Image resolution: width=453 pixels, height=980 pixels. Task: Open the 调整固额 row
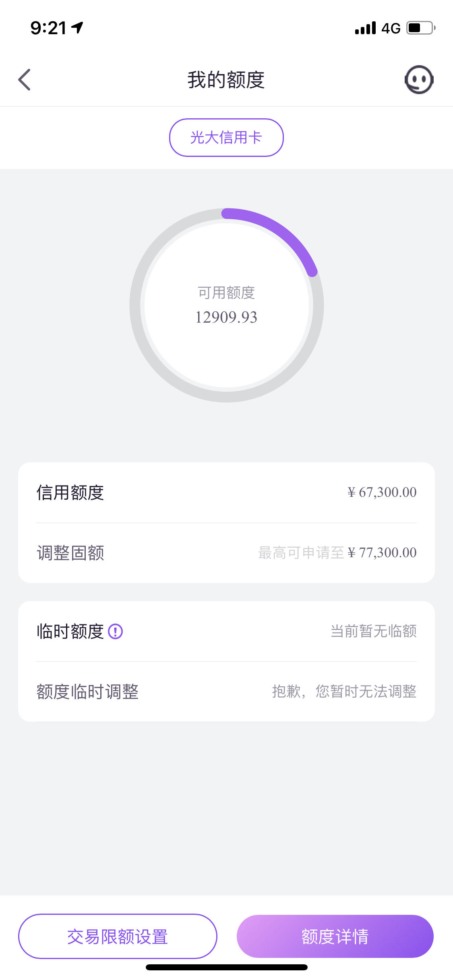[x=226, y=553]
